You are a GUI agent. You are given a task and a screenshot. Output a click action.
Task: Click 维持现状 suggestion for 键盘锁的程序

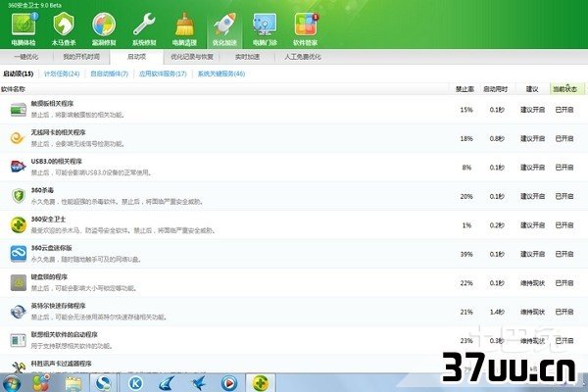click(532, 283)
